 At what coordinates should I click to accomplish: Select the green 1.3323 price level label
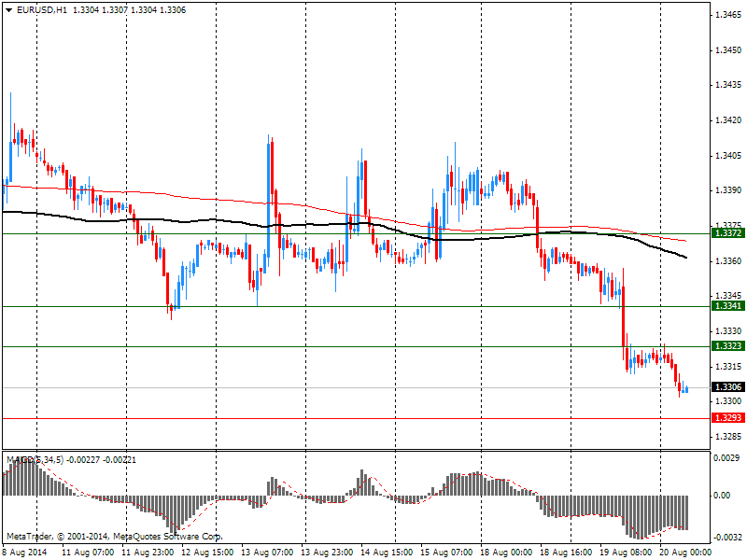pyautogui.click(x=727, y=345)
